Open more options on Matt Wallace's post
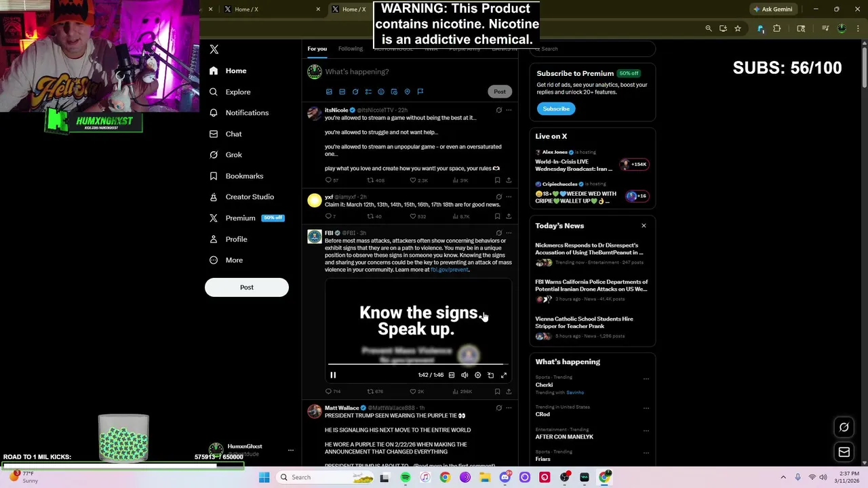The height and width of the screenshot is (488, 868). (x=509, y=408)
